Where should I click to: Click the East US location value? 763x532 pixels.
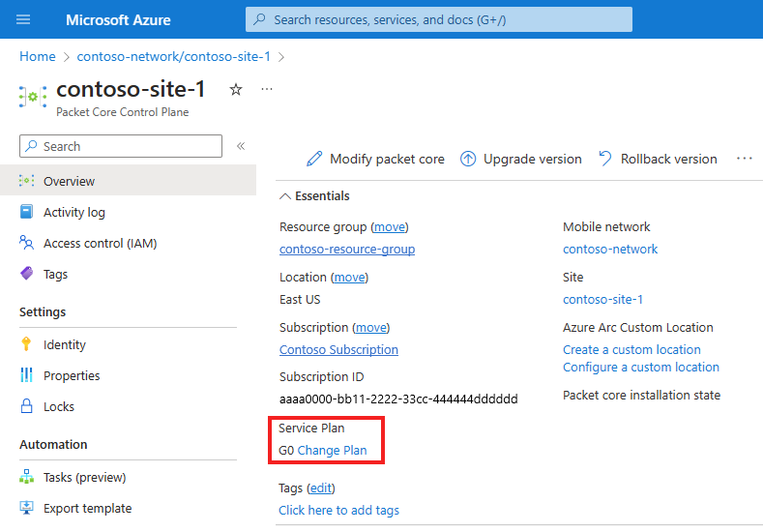(300, 300)
